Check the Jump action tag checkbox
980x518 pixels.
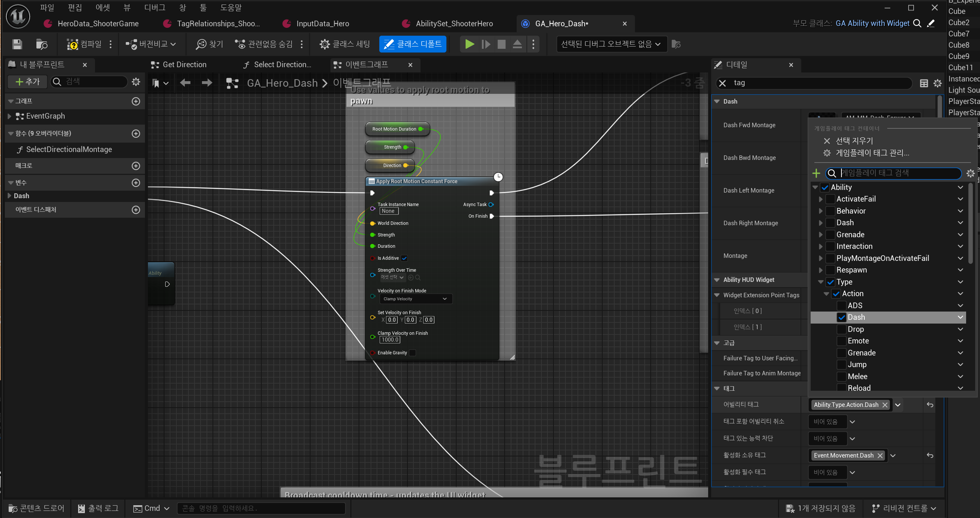pyautogui.click(x=841, y=365)
